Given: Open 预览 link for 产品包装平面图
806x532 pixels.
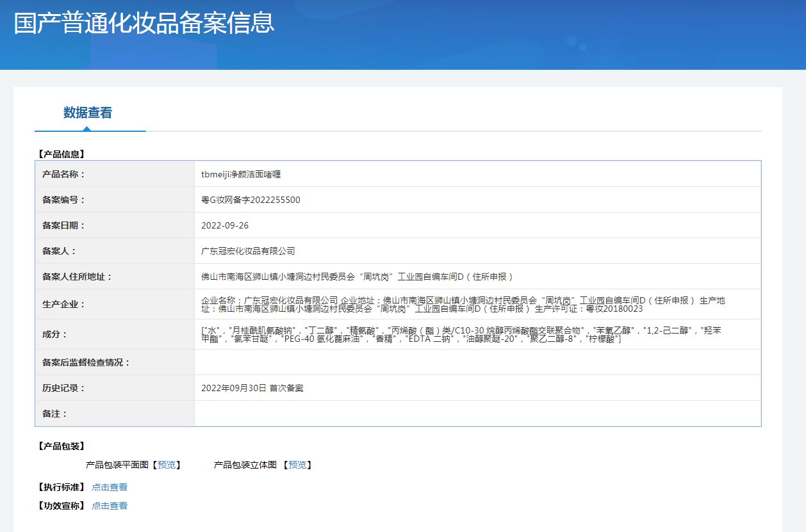Looking at the screenshot, I should click(167, 465).
